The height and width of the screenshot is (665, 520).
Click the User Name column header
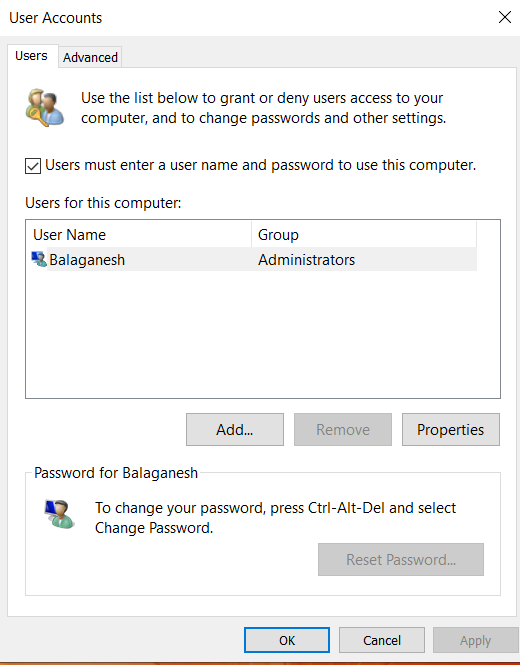click(x=141, y=235)
